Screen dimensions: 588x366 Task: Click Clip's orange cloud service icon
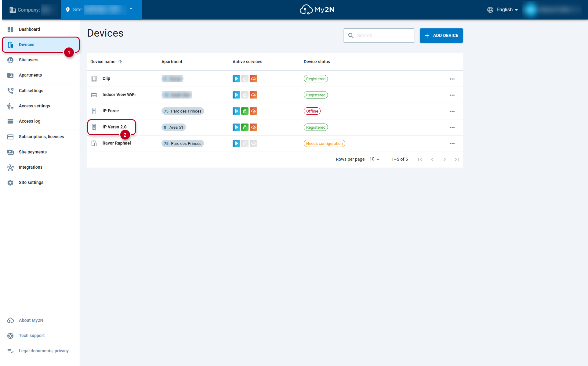pyautogui.click(x=253, y=79)
